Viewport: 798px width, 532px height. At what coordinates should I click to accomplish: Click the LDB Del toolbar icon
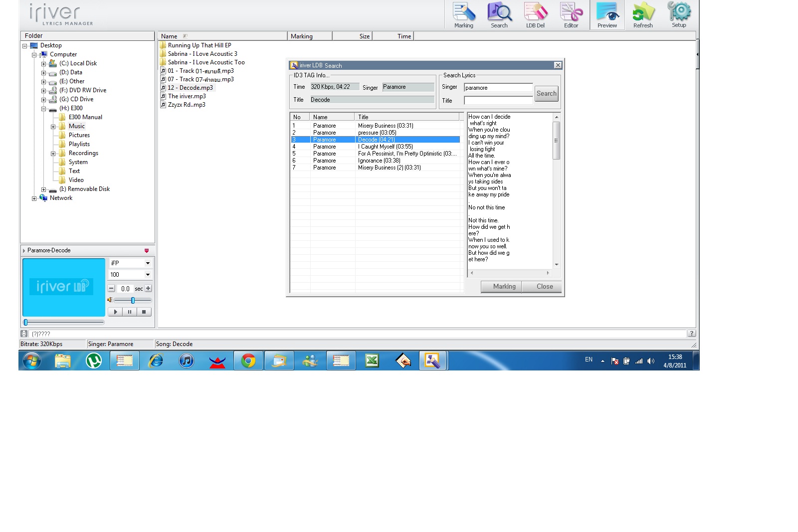pyautogui.click(x=535, y=15)
